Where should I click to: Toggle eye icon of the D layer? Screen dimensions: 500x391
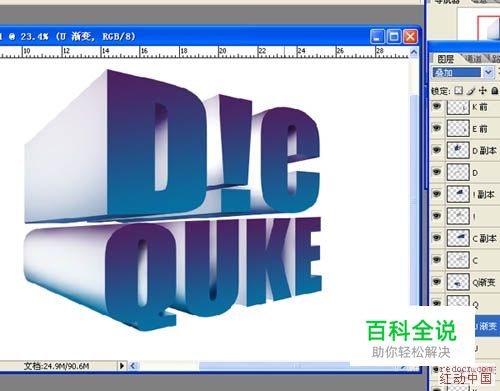point(437,172)
